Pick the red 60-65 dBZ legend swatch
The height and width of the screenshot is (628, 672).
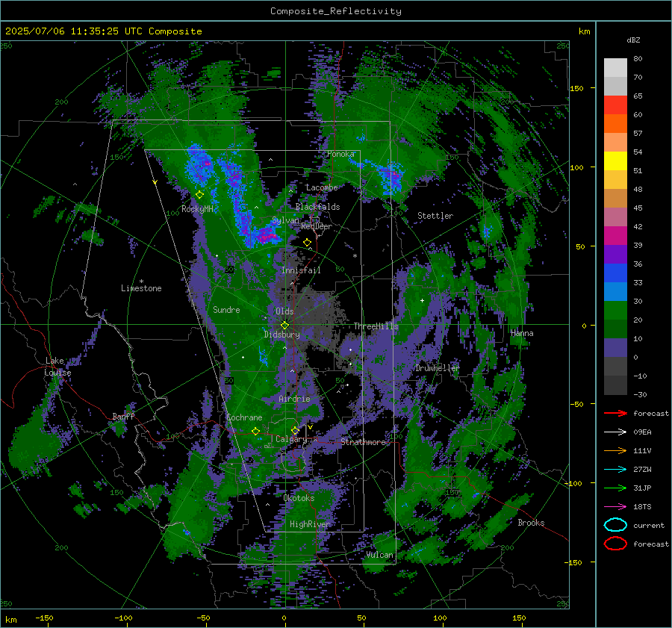[615, 105]
